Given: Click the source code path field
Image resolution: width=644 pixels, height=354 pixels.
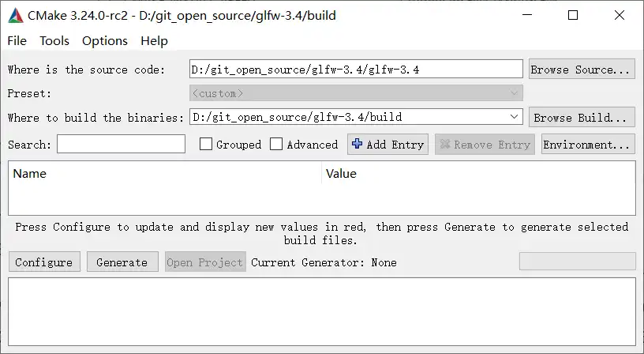Looking at the screenshot, I should click(356, 70).
